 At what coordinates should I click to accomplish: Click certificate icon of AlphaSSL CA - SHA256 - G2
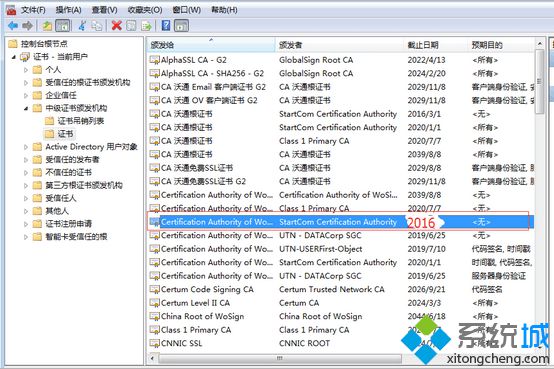tap(154, 74)
